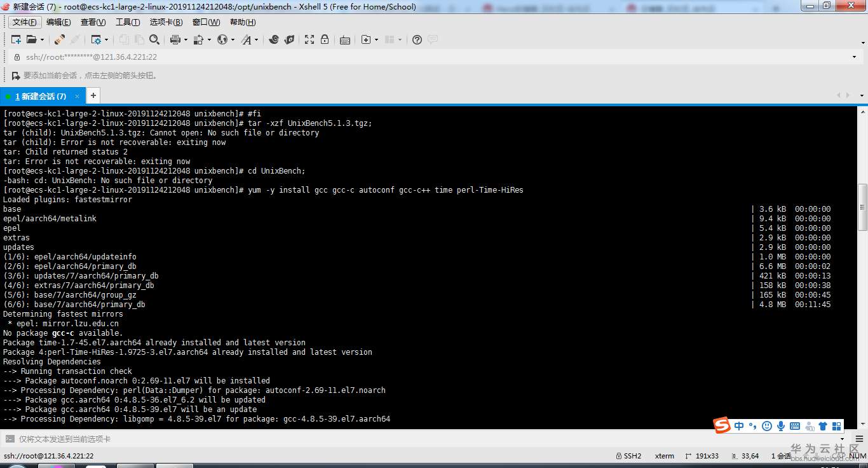Launch Xftp via the swirl icon

[274, 39]
